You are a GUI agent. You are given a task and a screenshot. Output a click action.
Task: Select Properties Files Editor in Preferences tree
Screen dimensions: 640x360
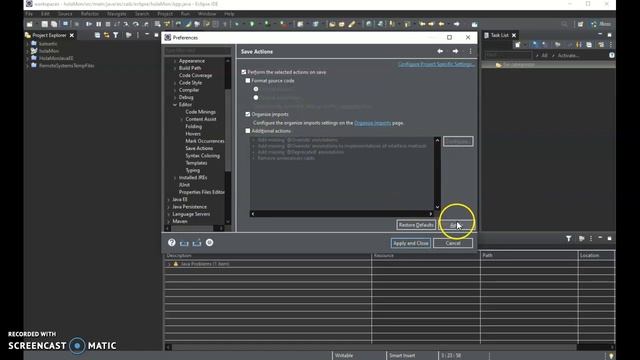point(202,192)
